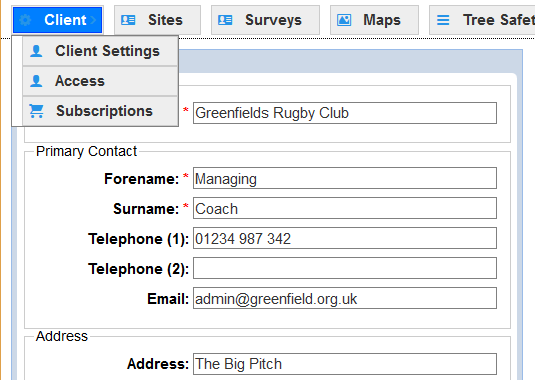Click the person icon beside Client Settings
Image resolution: width=535 pixels, height=380 pixels.
pos(36,51)
